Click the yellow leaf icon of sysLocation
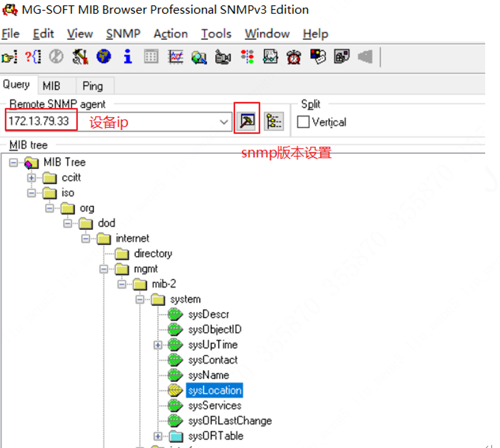This screenshot has height=448, width=500. click(175, 390)
